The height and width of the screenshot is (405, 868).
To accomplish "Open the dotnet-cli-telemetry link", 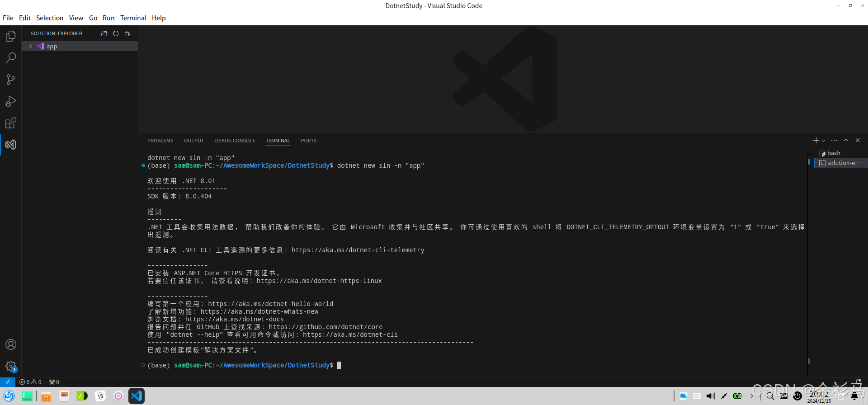I will click(358, 250).
